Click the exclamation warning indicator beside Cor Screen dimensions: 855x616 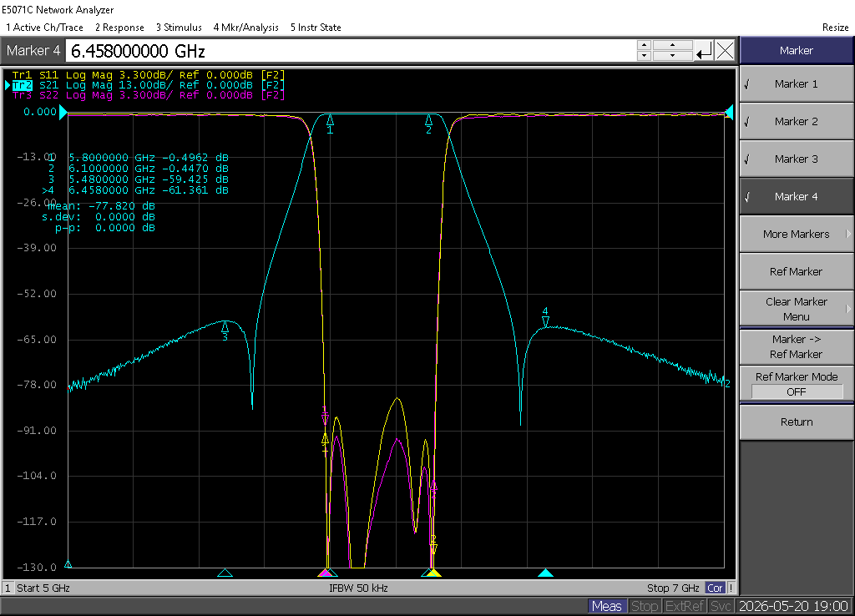tap(731, 588)
